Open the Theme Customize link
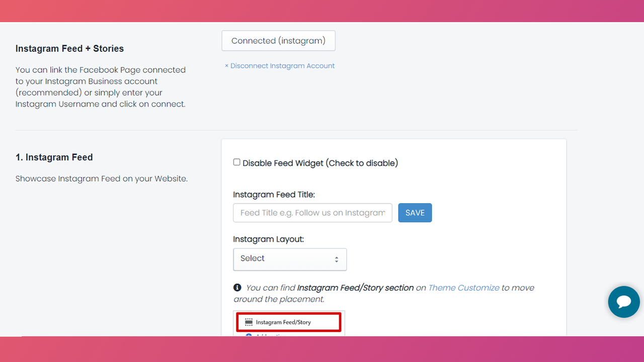The image size is (644, 362). point(464,288)
